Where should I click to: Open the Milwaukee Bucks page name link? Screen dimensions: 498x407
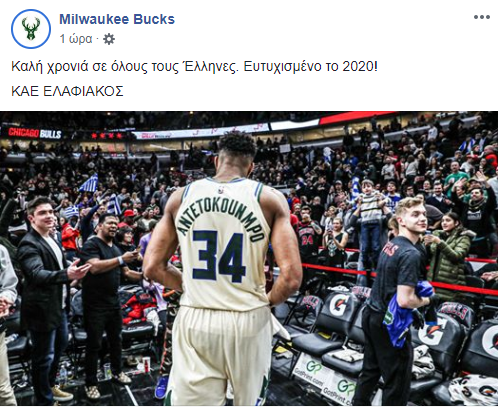117,19
